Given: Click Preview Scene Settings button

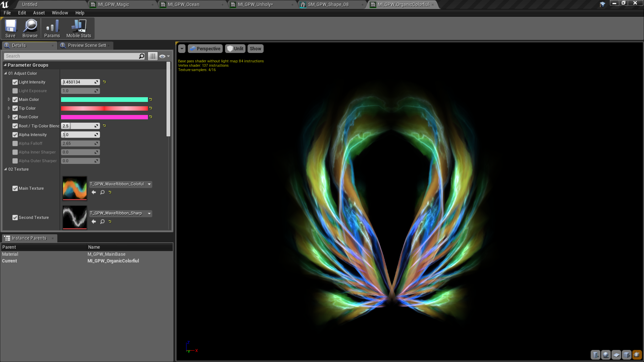Looking at the screenshot, I should pyautogui.click(x=85, y=45).
